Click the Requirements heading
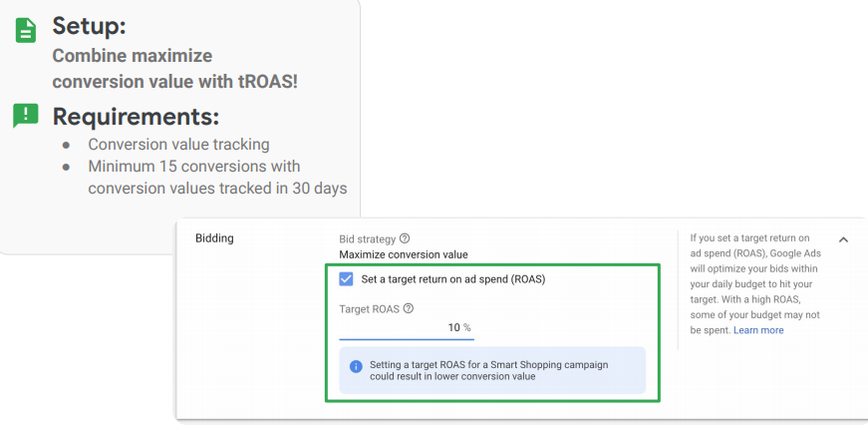The image size is (868, 425). pyautogui.click(x=136, y=116)
